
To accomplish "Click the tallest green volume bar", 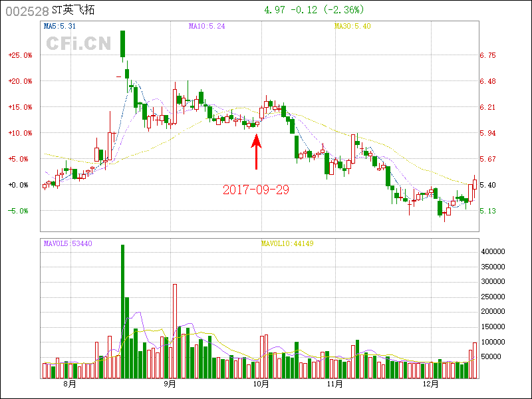I will (122, 311).
